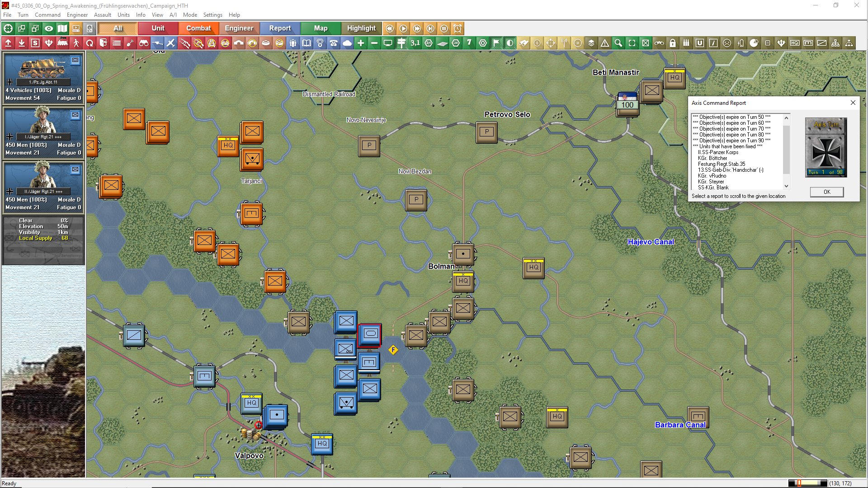Select the magnifying glass zoom tool
The image size is (868, 488).
[618, 43]
